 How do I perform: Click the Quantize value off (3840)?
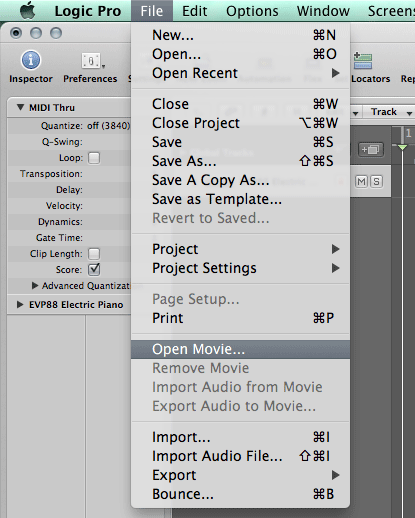coord(109,126)
